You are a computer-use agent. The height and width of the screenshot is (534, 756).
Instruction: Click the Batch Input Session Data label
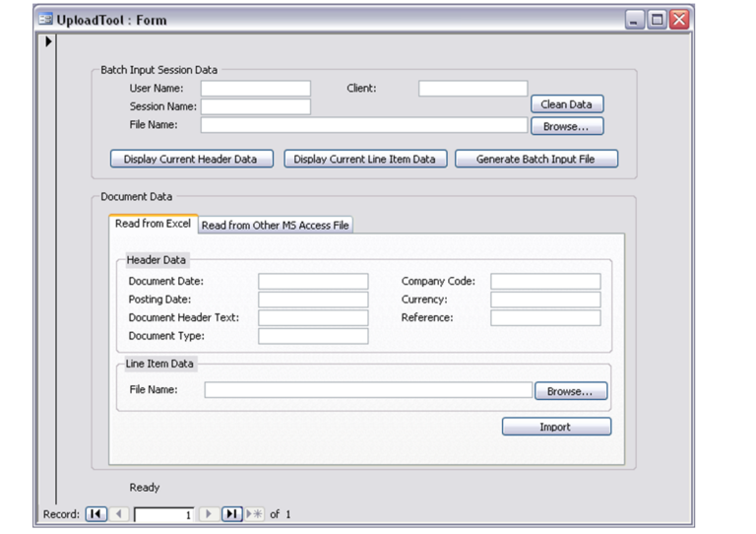pyautogui.click(x=158, y=70)
